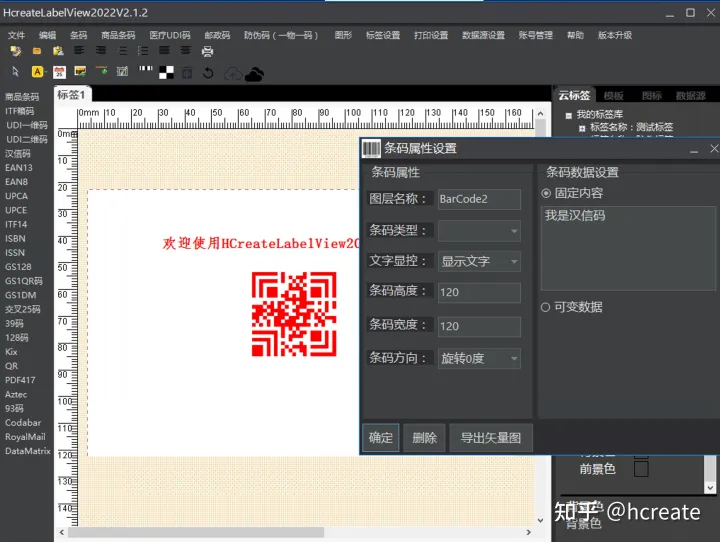Expand the 标签名称：测试标签 tree node
This screenshot has height=542, width=720.
(582, 129)
